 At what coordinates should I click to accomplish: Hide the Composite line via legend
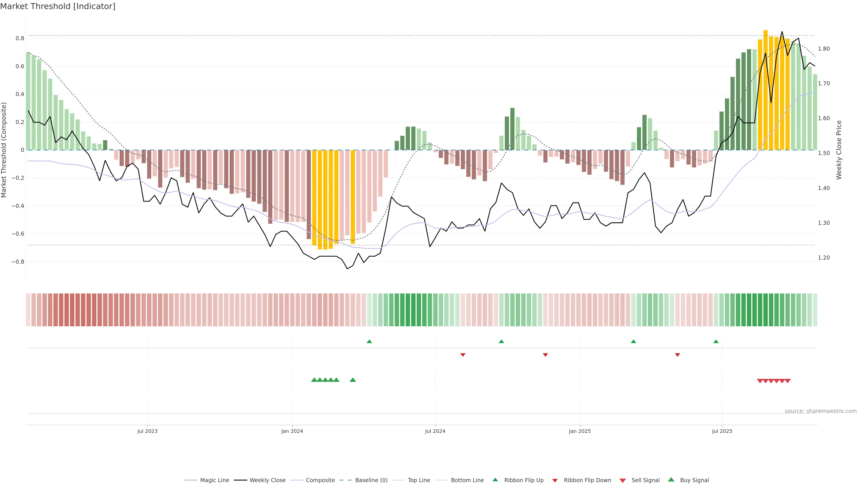[320, 480]
